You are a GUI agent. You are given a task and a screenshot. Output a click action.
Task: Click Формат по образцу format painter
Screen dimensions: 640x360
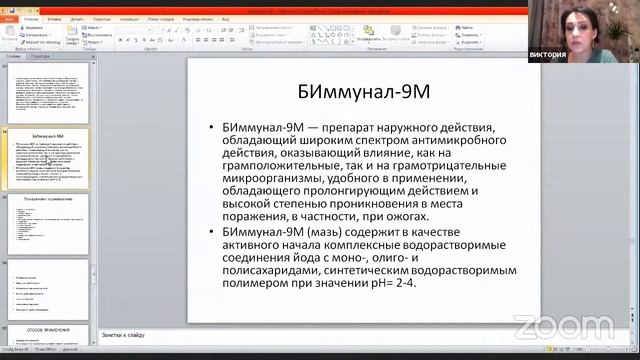click(x=40, y=42)
